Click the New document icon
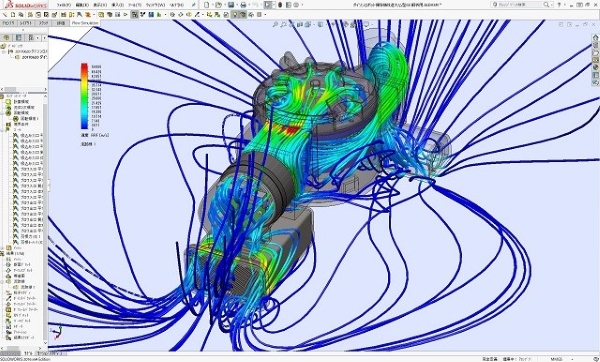 pos(207,5)
